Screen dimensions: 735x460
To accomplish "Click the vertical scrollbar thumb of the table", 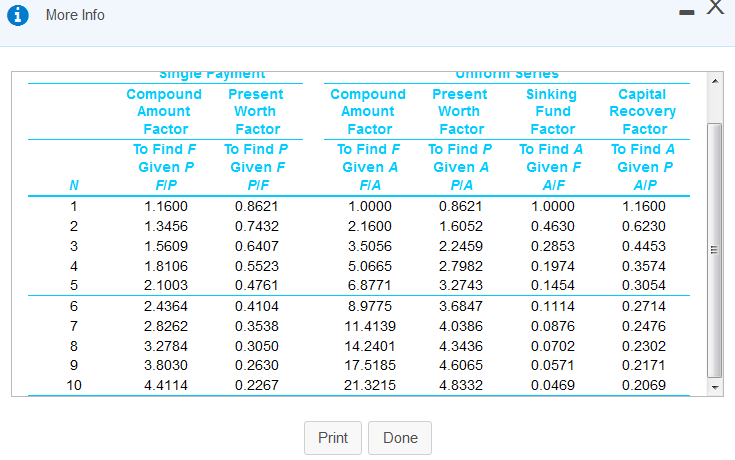I will coord(714,250).
